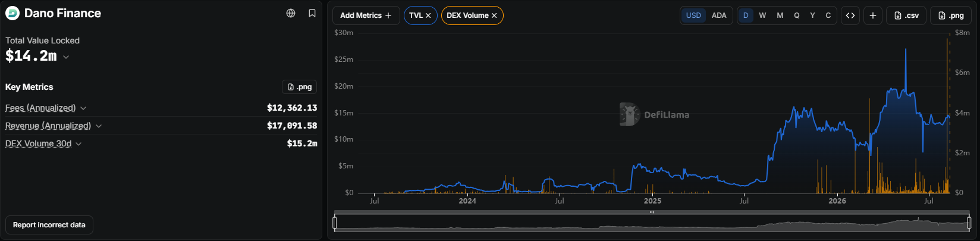Open embed code icon button
This screenshot has width=980, height=241.
[850, 15]
